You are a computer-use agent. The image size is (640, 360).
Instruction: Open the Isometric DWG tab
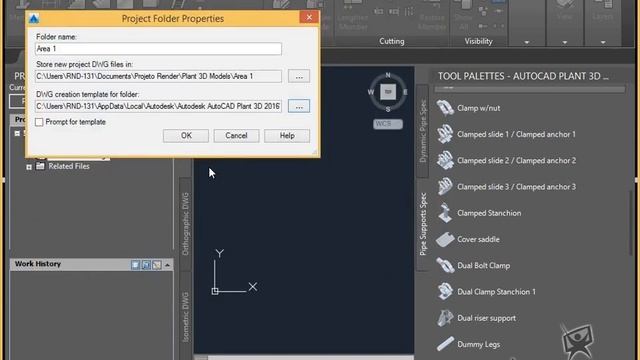pyautogui.click(x=185, y=317)
